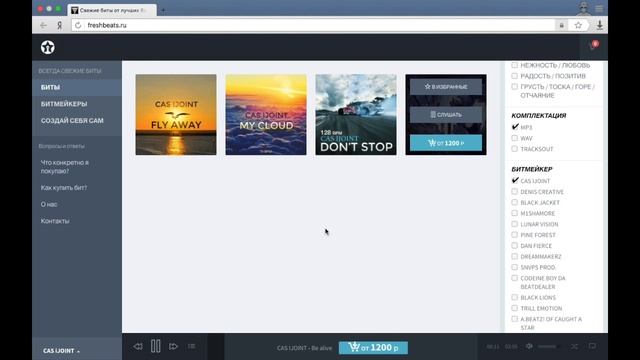
Task: Check the WAV format checkbox
Action: click(515, 138)
